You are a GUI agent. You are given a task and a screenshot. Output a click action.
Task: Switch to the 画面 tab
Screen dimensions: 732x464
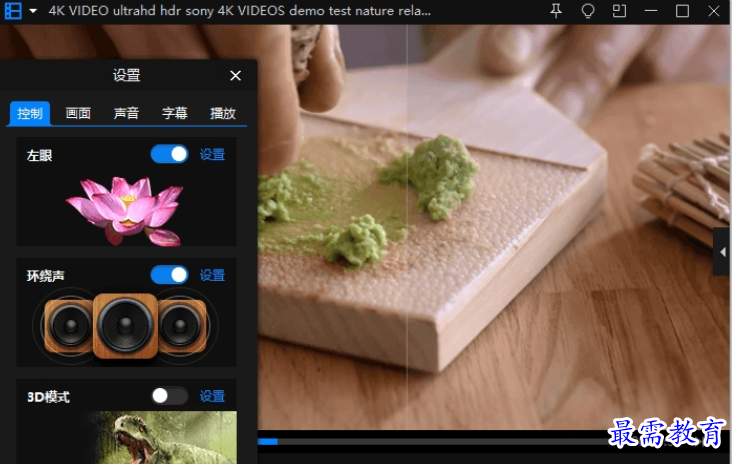[78, 113]
